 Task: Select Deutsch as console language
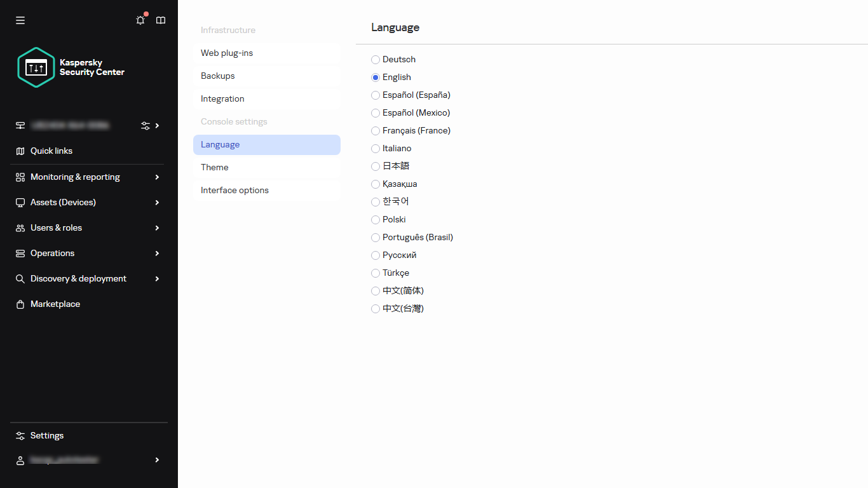coord(375,59)
